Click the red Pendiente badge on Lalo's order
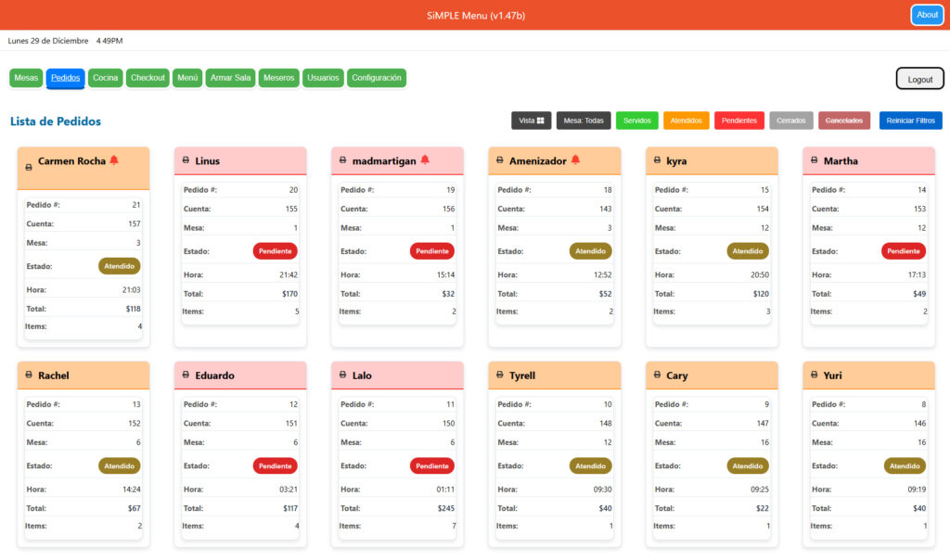The width and height of the screenshot is (950, 560). (x=431, y=466)
